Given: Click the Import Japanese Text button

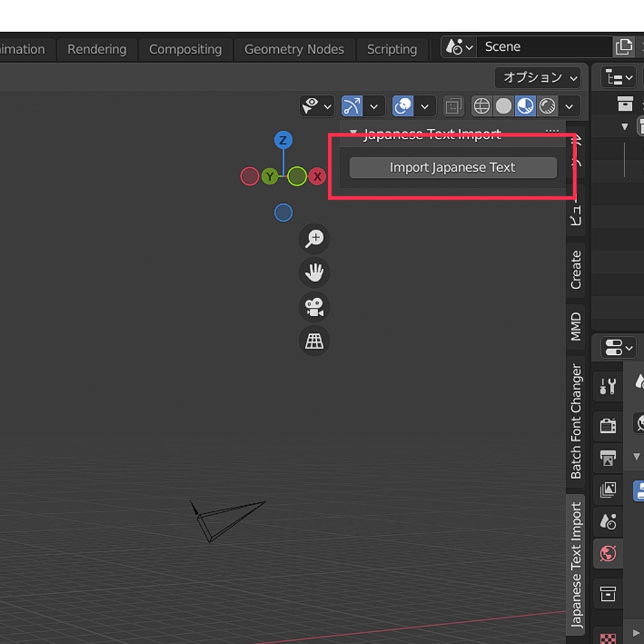Looking at the screenshot, I should 453,167.
